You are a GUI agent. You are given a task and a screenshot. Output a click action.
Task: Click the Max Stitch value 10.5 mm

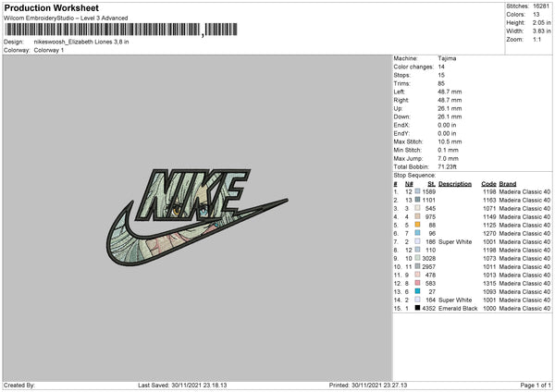pos(450,141)
